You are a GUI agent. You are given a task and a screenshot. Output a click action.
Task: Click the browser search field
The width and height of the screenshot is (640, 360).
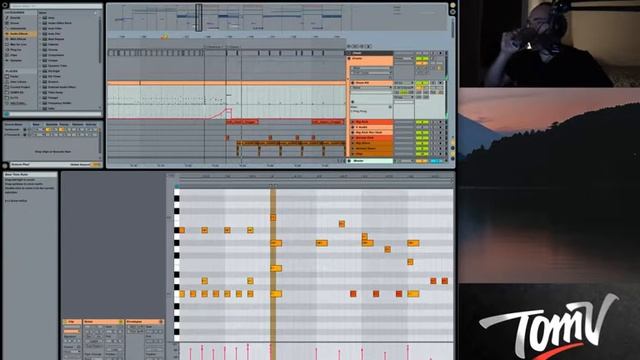coord(56,6)
